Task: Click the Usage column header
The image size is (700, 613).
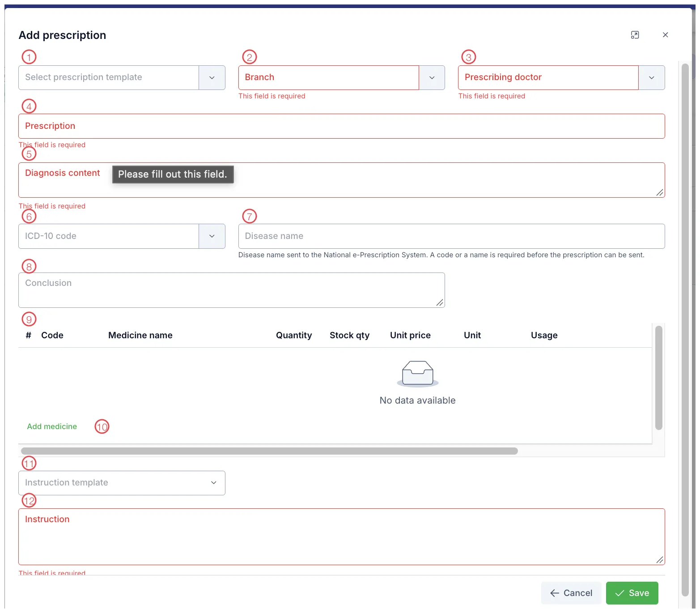Action: click(x=544, y=335)
